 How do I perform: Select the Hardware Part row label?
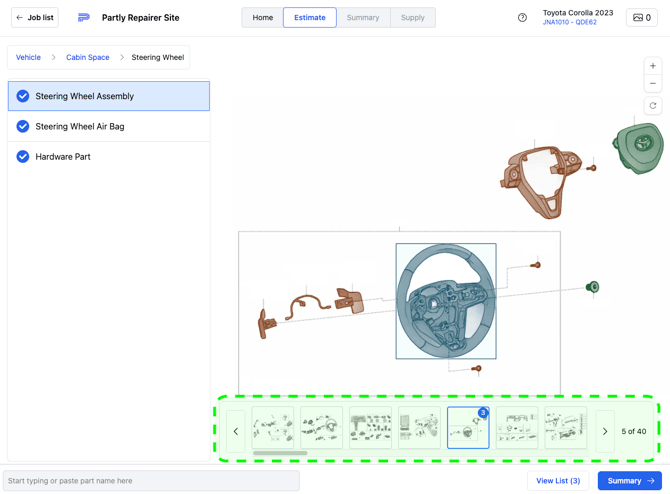click(x=63, y=157)
